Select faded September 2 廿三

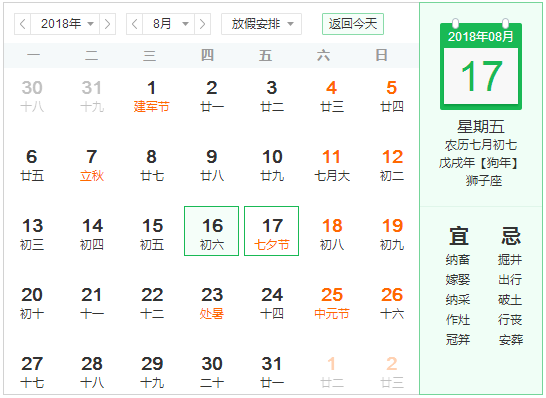[x=392, y=372]
